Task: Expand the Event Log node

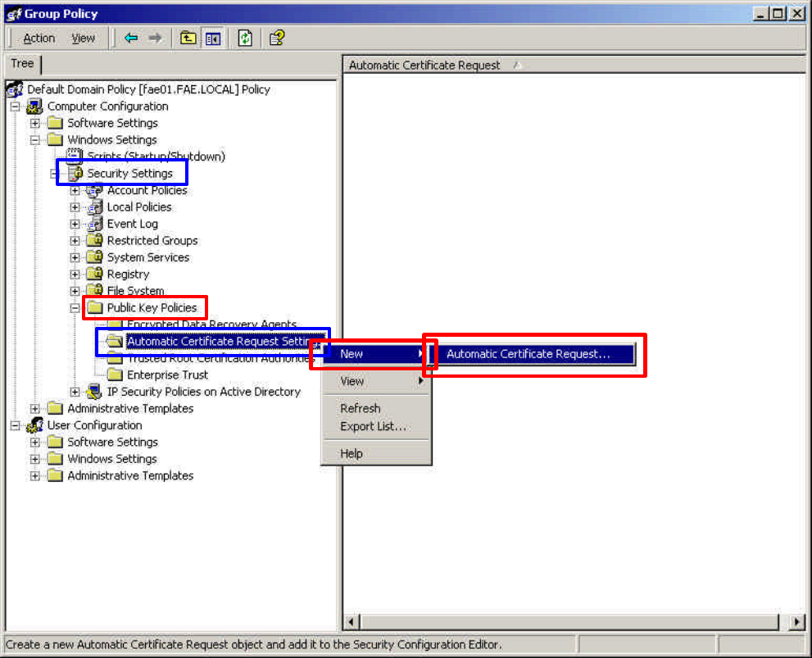Action: click(x=75, y=225)
